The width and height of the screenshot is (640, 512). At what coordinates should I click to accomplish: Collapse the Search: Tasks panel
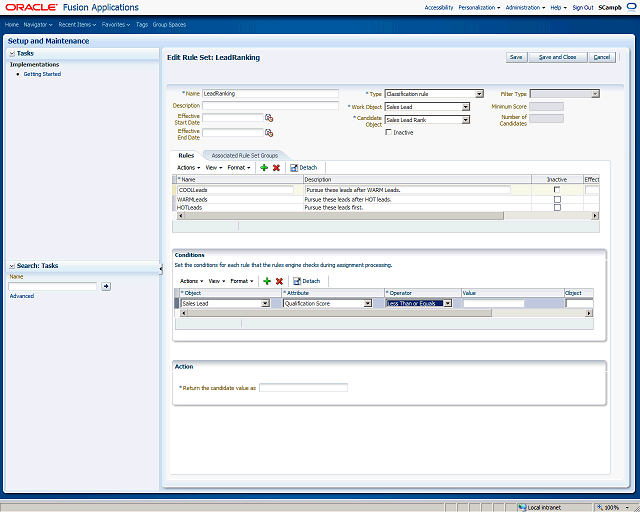click(12, 266)
